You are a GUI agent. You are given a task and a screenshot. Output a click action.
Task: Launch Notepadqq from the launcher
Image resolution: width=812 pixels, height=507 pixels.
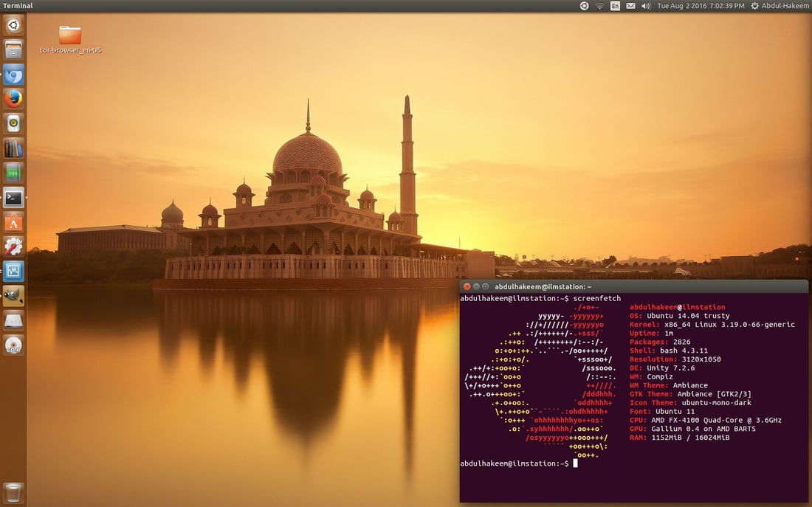(x=13, y=172)
